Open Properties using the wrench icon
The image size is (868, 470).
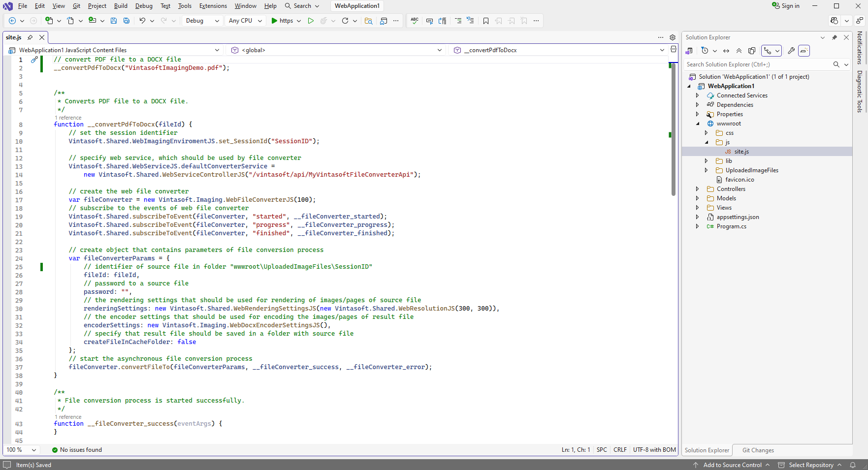click(x=791, y=50)
